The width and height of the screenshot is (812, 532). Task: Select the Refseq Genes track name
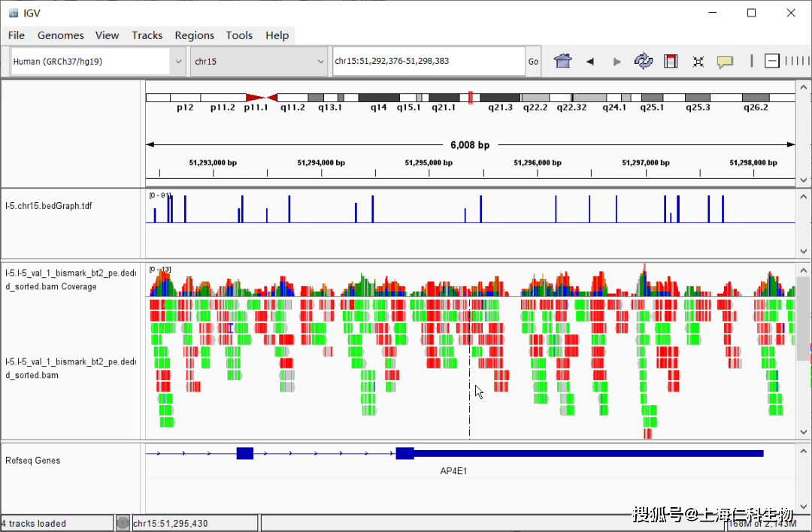click(x=32, y=461)
